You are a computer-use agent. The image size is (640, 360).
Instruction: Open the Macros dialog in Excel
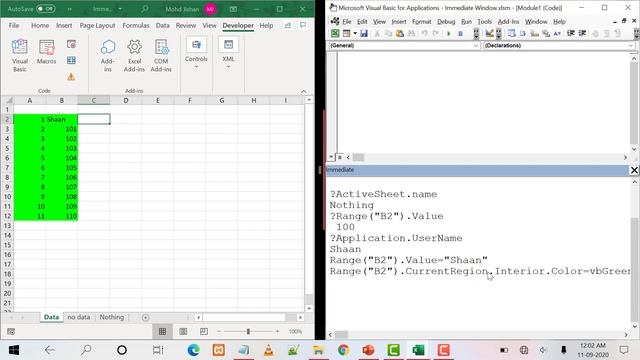(46, 52)
